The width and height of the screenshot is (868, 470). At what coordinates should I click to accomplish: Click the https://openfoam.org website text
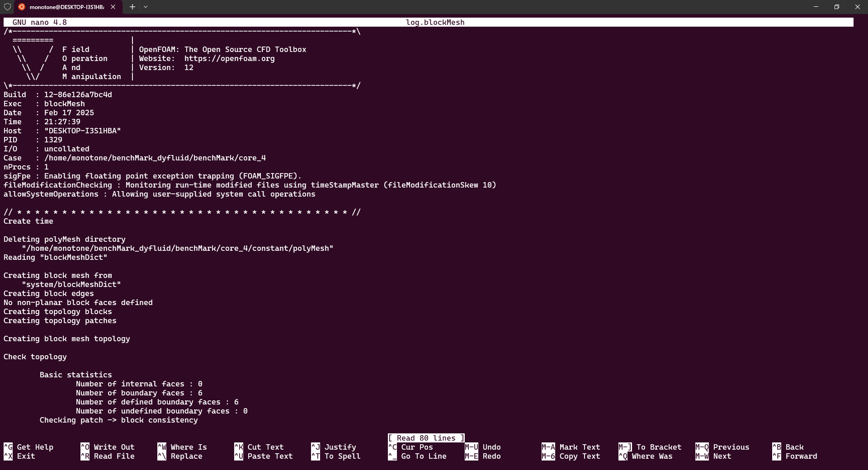pos(230,58)
